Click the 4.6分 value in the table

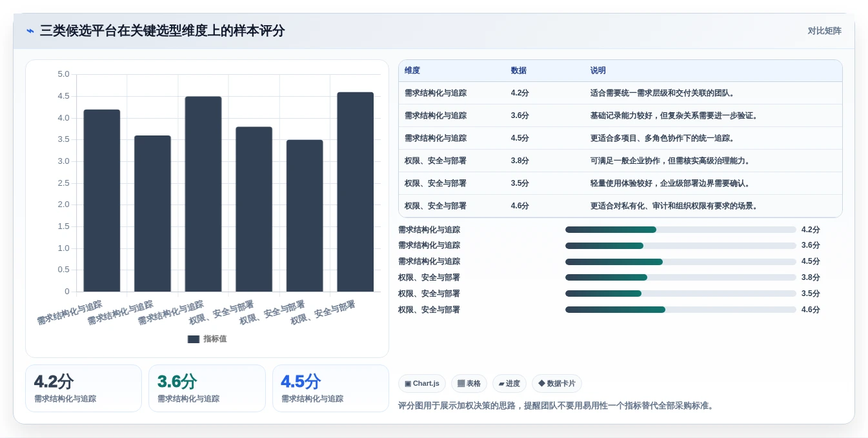[520, 206]
